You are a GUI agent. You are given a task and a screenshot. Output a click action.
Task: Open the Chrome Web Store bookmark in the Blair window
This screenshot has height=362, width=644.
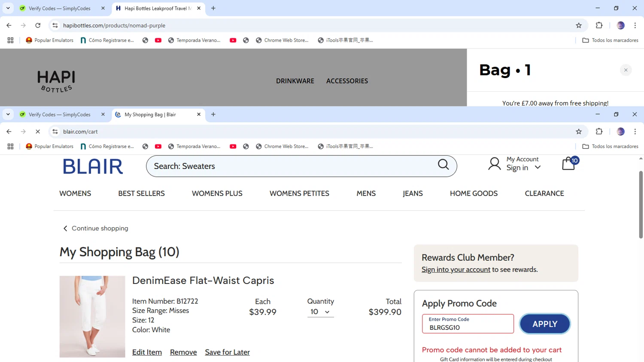point(282,146)
